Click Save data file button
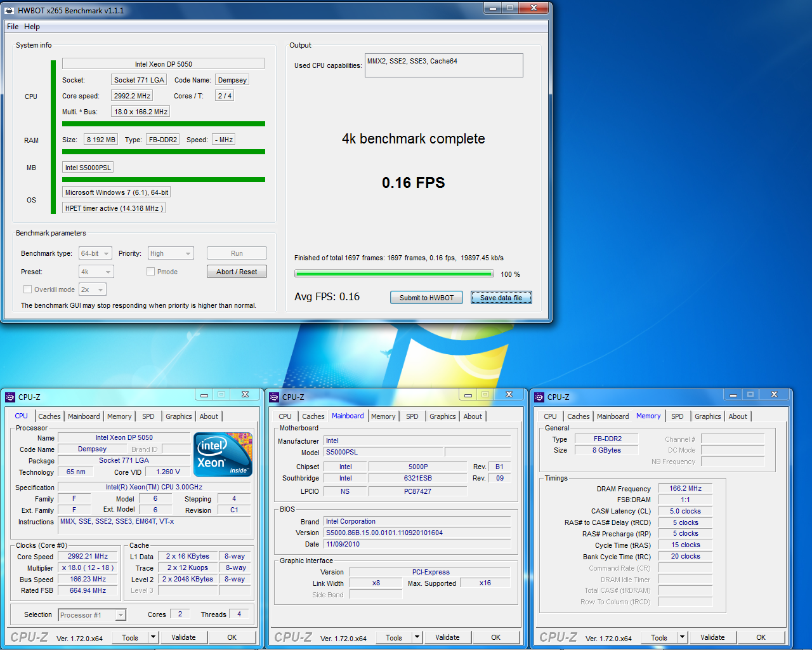 click(x=501, y=298)
